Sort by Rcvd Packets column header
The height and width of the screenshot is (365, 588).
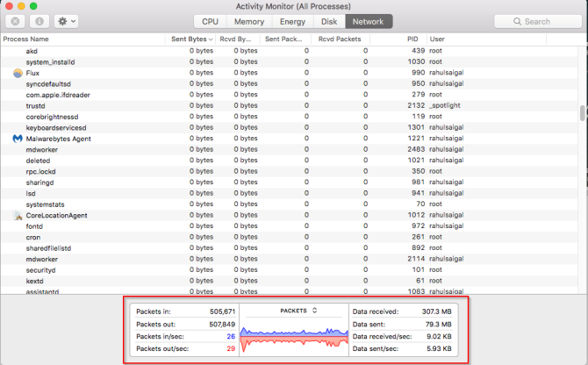point(341,39)
